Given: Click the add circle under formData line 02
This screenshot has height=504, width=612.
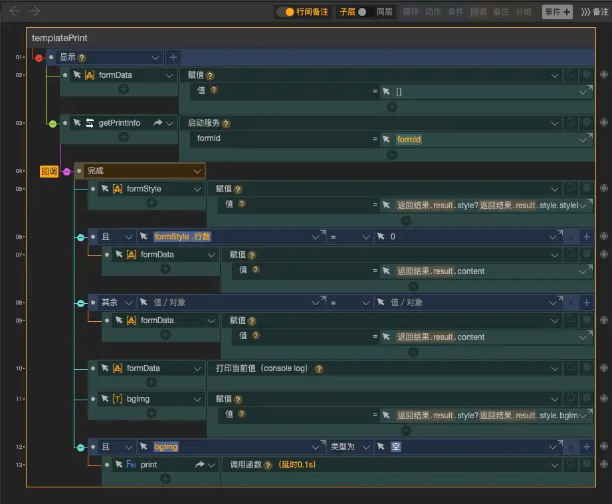Looking at the screenshot, I should coord(123,89).
